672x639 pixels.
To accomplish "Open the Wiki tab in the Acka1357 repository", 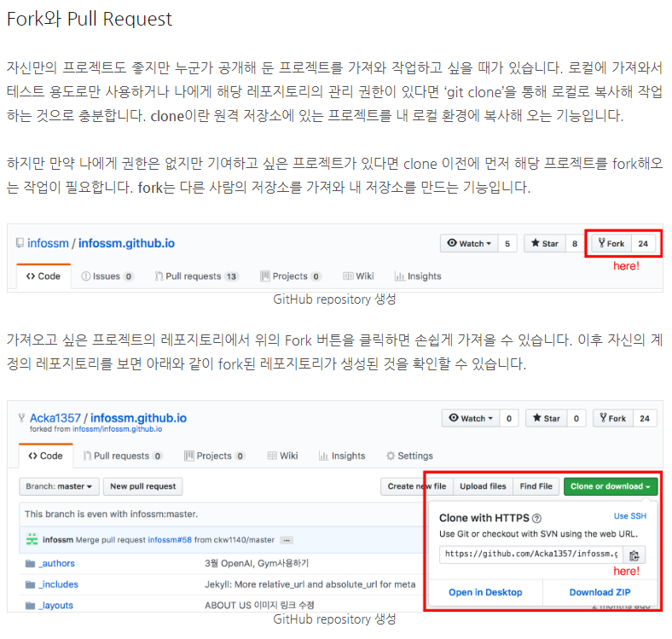I will pyautogui.click(x=282, y=456).
